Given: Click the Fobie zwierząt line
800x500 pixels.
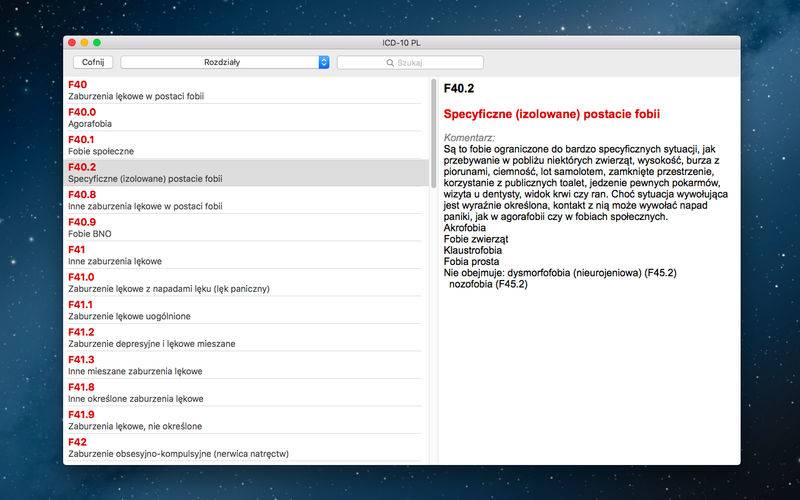Looking at the screenshot, I should (x=476, y=239).
